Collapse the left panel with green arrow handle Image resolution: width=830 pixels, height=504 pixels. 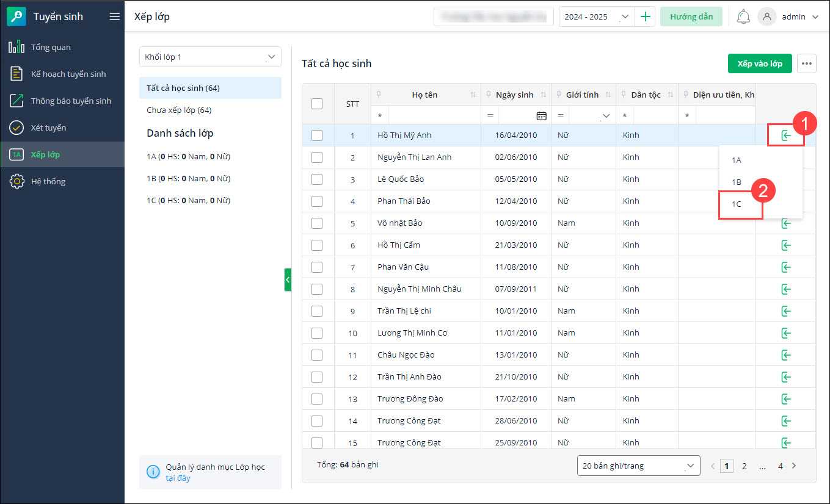click(x=288, y=279)
